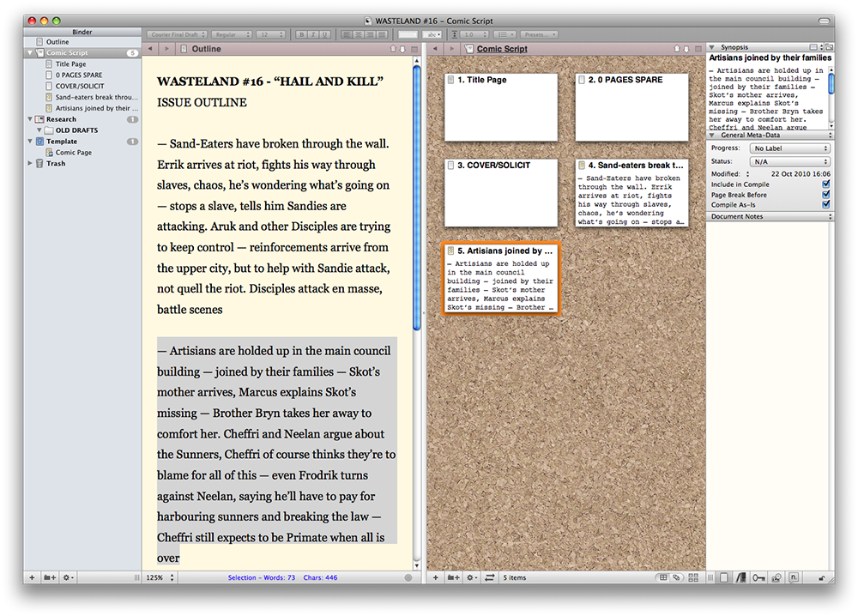Open the inspector Keywords key icon
The height and width of the screenshot is (616, 858).
click(x=758, y=577)
